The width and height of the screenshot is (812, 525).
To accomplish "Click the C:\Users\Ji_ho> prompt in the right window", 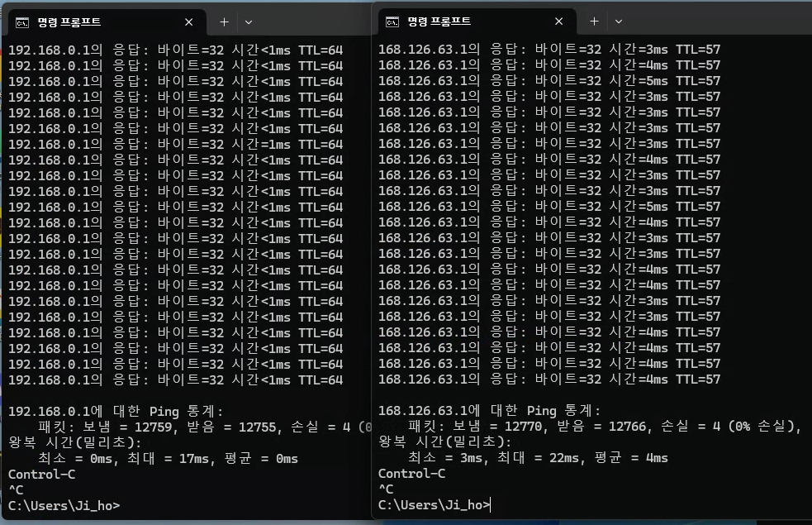I will (x=434, y=505).
